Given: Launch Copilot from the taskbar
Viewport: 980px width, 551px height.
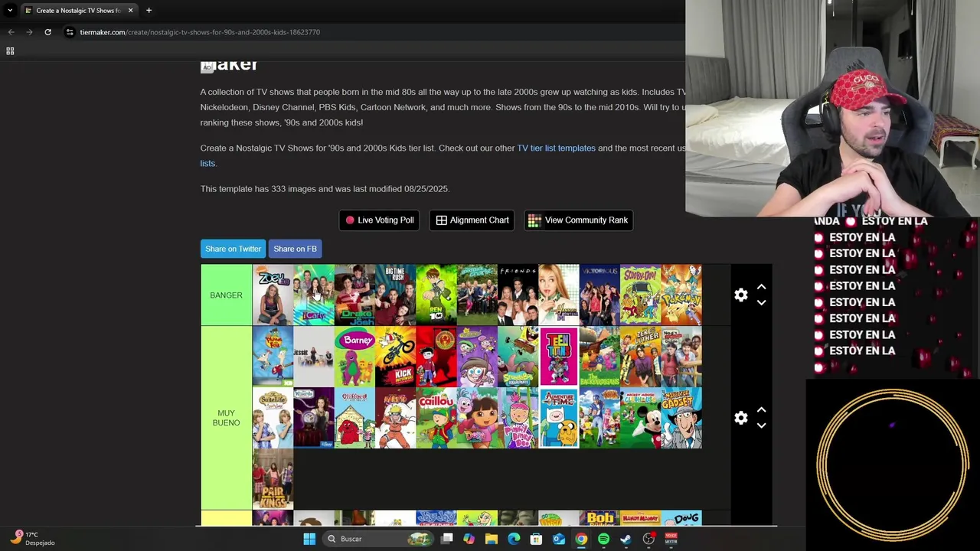Looking at the screenshot, I should 469,539.
